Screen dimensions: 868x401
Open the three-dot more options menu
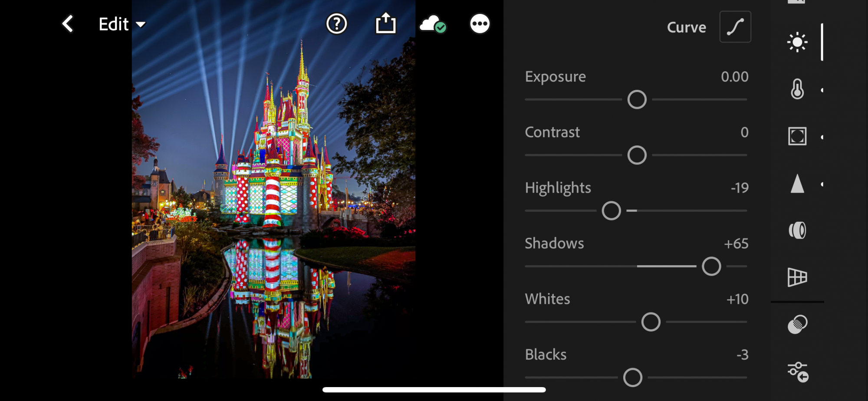click(x=480, y=24)
